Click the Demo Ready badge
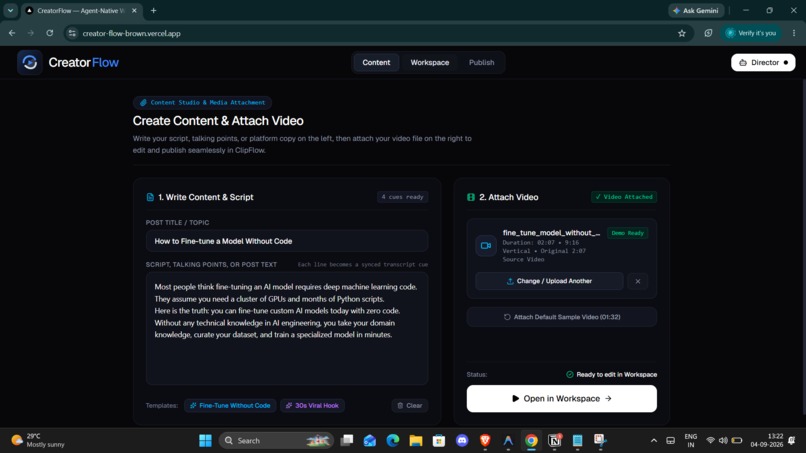The height and width of the screenshot is (453, 806). [628, 233]
